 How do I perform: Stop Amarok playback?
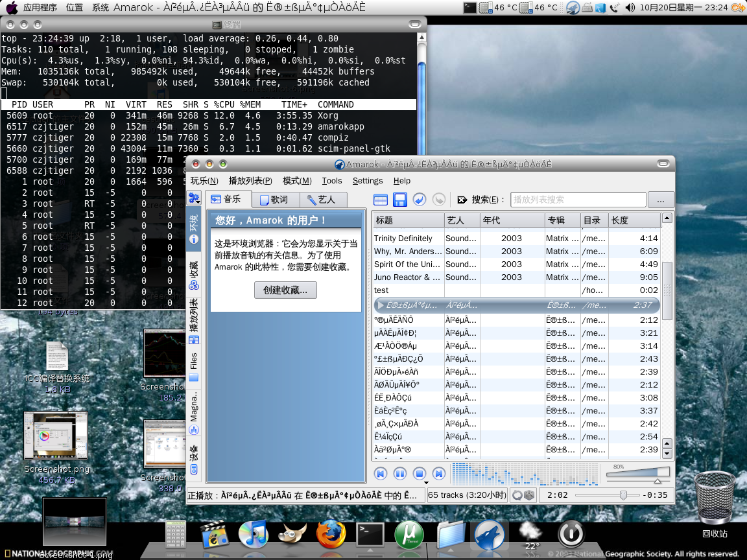coord(420,473)
